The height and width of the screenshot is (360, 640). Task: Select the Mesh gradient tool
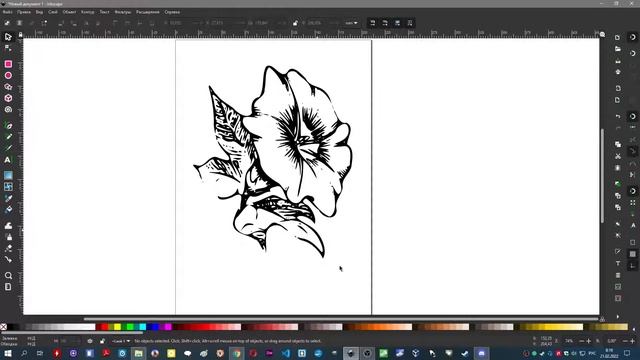[x=8, y=187]
